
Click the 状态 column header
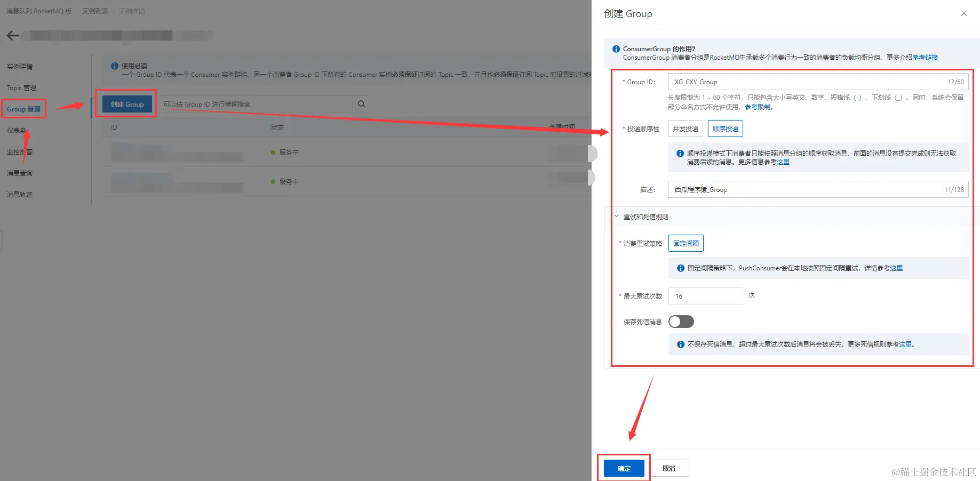click(x=277, y=127)
